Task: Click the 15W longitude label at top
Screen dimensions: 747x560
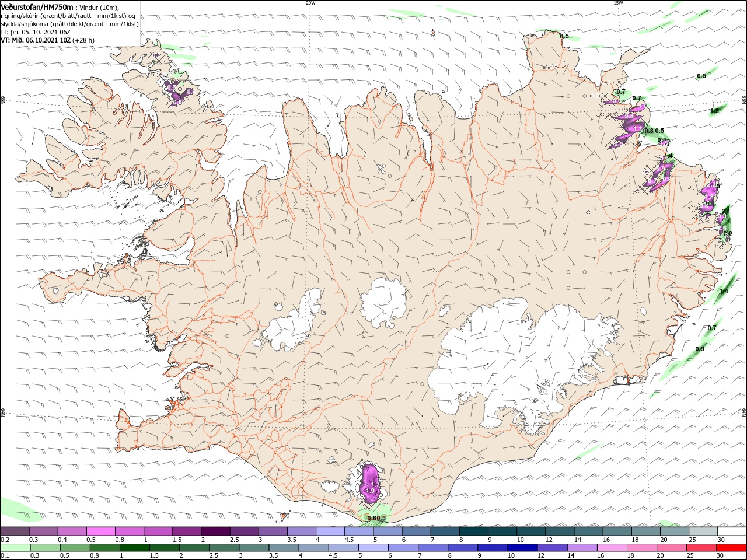Action: (x=618, y=3)
